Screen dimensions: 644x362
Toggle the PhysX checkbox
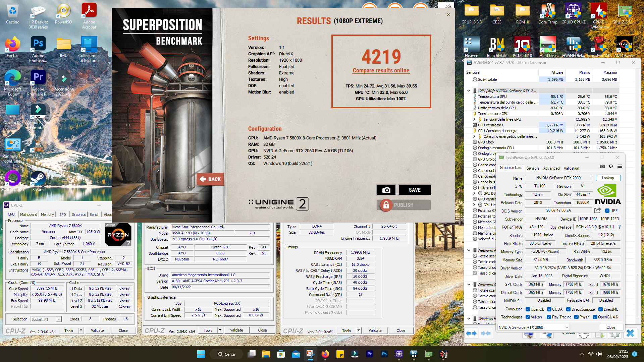click(x=576, y=317)
